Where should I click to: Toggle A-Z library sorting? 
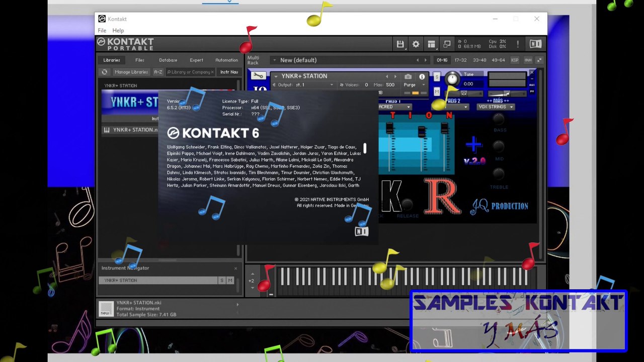click(158, 72)
